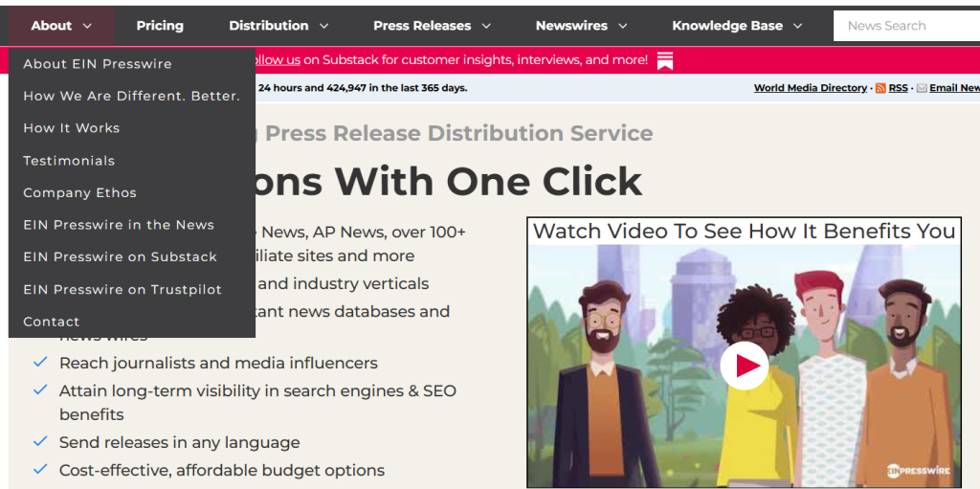This screenshot has height=489, width=980.
Task: Click the Newswires menu label
Action: [572, 26]
